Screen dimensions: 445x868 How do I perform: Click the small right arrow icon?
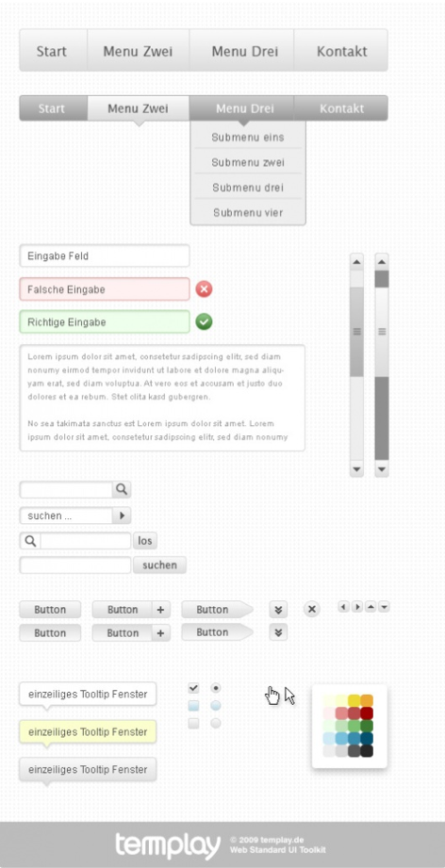357,607
